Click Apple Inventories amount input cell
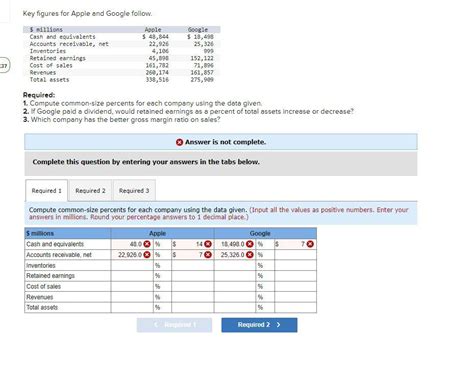This screenshot has height=385, width=474. pyautogui.click(x=132, y=265)
